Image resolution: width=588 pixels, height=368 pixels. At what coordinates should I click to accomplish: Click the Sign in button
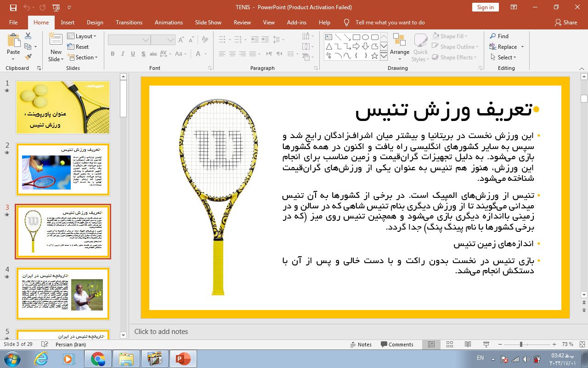click(x=485, y=7)
